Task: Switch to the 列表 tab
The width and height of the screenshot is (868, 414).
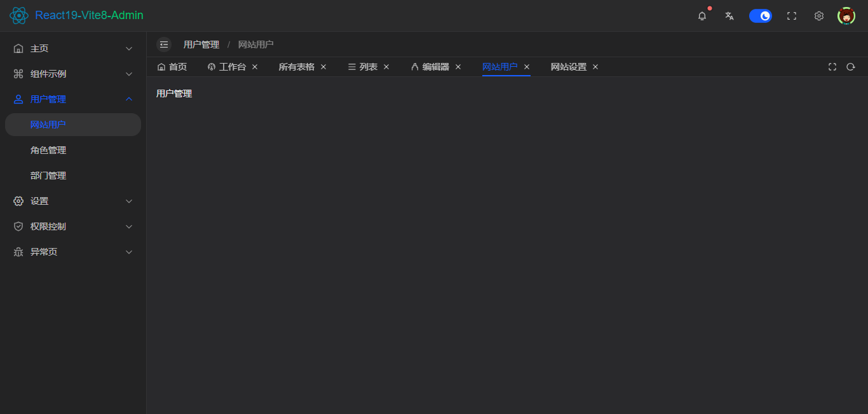Action: pos(363,67)
